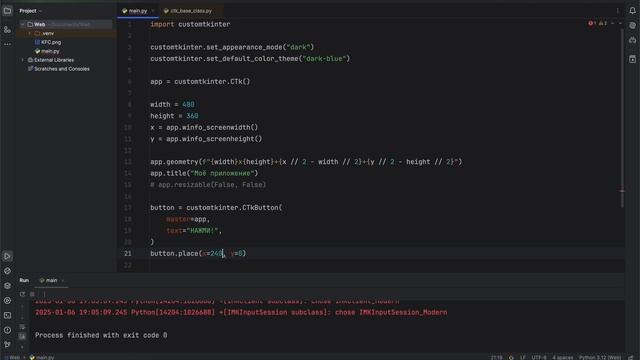Open the 4 spaces indent selector

562,357
